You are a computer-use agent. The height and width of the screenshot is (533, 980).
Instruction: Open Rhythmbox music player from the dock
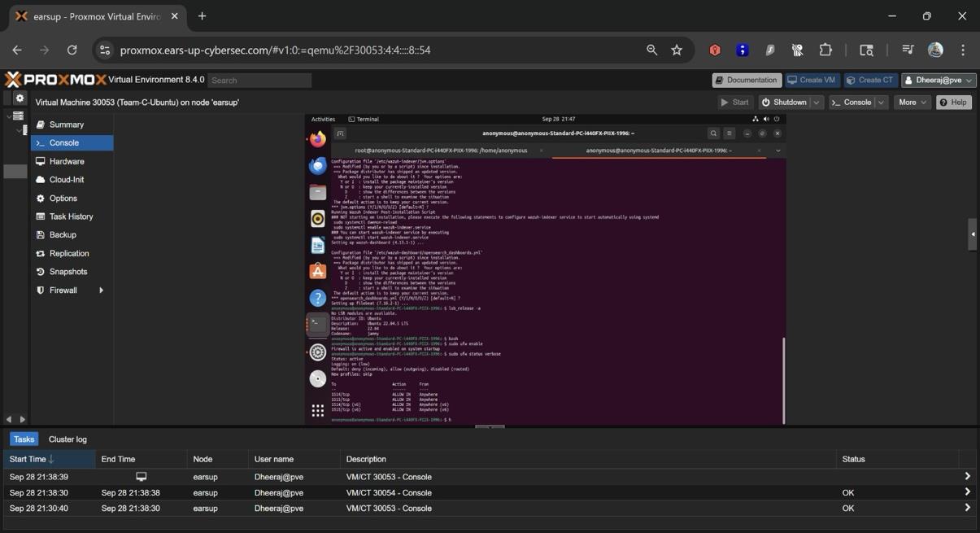tap(316, 219)
